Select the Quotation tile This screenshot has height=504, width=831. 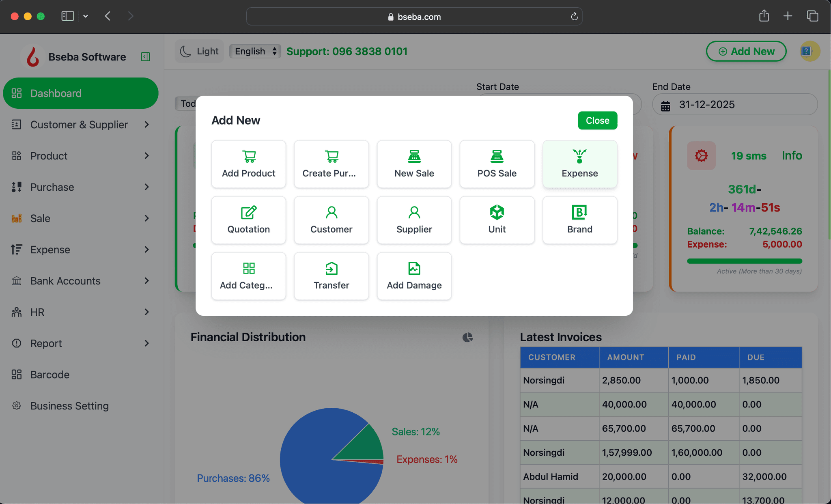pyautogui.click(x=248, y=220)
